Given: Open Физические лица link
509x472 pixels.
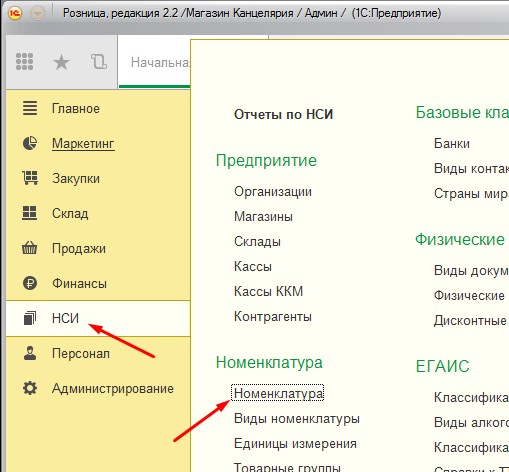Looking at the screenshot, I should pos(469,296).
